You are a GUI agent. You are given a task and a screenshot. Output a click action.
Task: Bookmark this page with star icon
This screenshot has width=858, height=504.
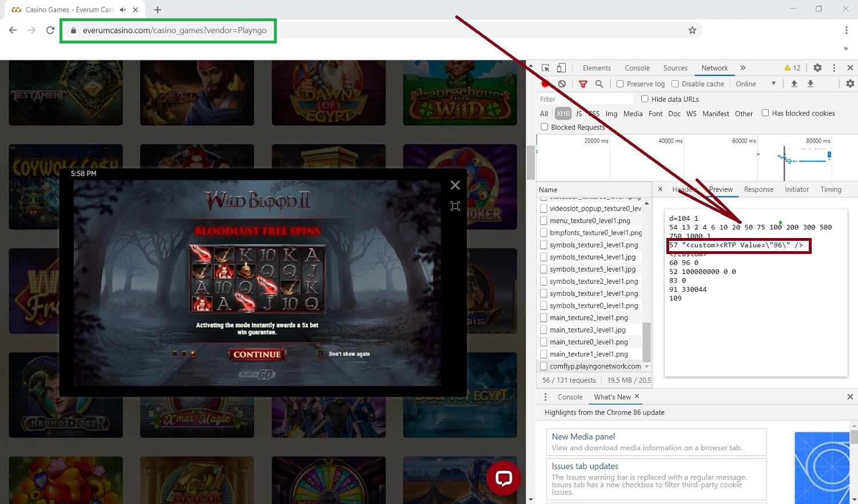pos(692,30)
